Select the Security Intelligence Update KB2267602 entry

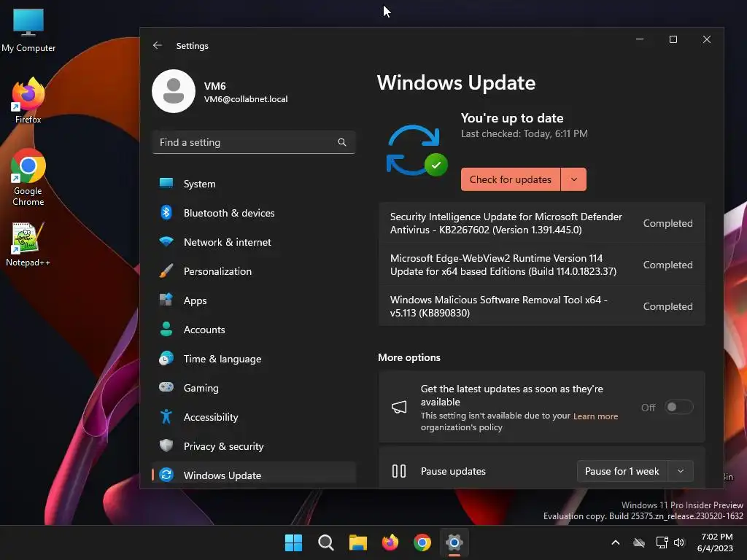click(x=542, y=223)
